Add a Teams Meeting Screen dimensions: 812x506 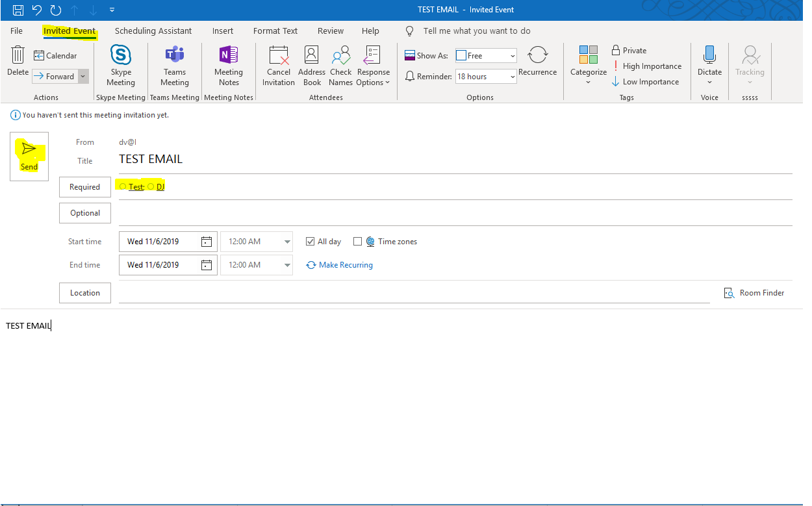(x=175, y=66)
